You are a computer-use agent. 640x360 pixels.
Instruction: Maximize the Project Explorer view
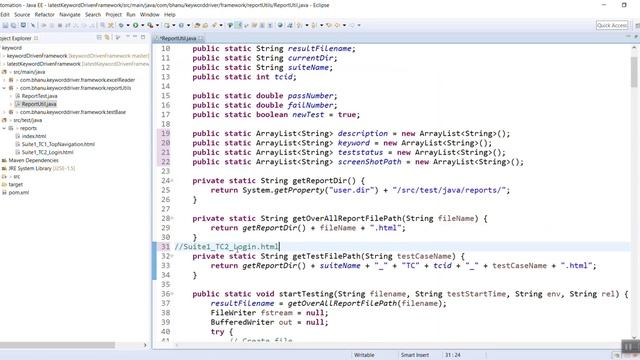[143, 37]
